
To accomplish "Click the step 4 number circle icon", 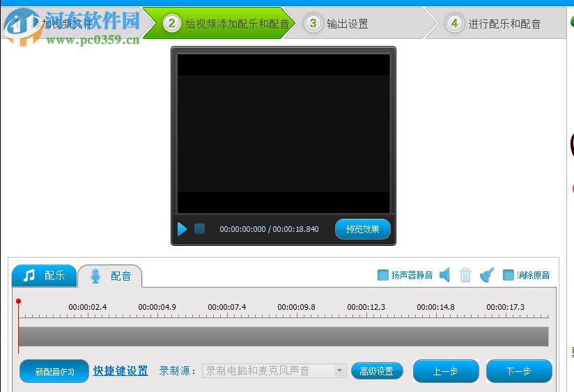I will coord(455,24).
